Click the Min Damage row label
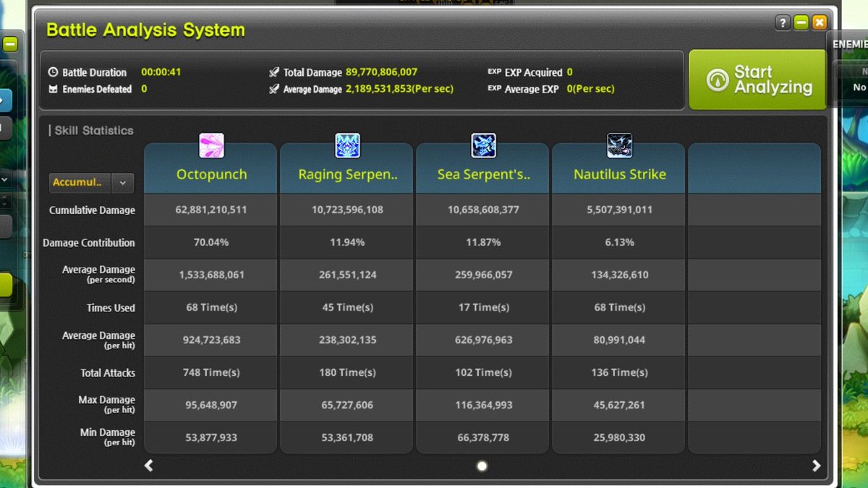Image resolution: width=868 pixels, height=488 pixels. [108, 437]
